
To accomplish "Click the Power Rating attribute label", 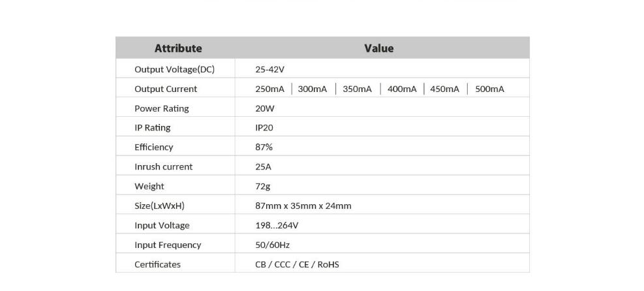I will [162, 109].
